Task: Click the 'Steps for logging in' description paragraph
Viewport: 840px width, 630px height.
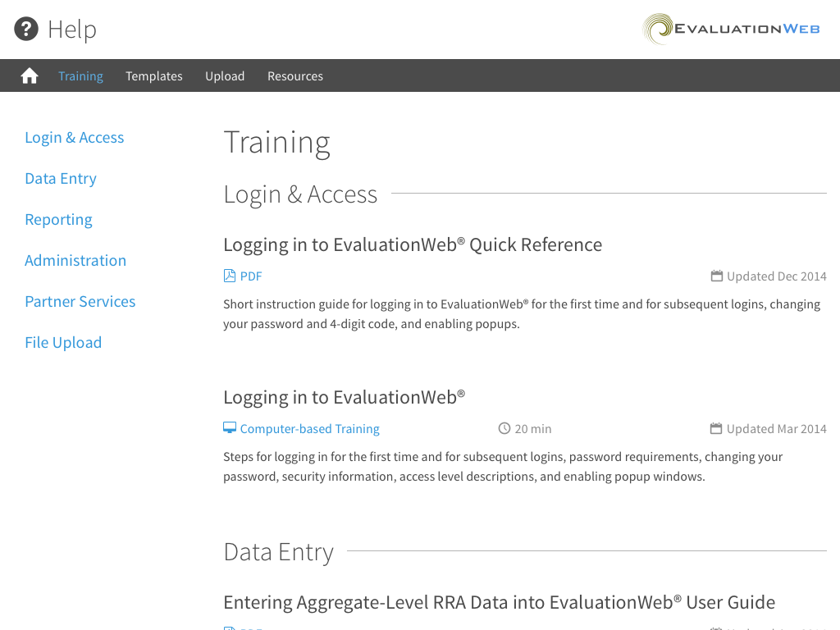Action: click(503, 467)
